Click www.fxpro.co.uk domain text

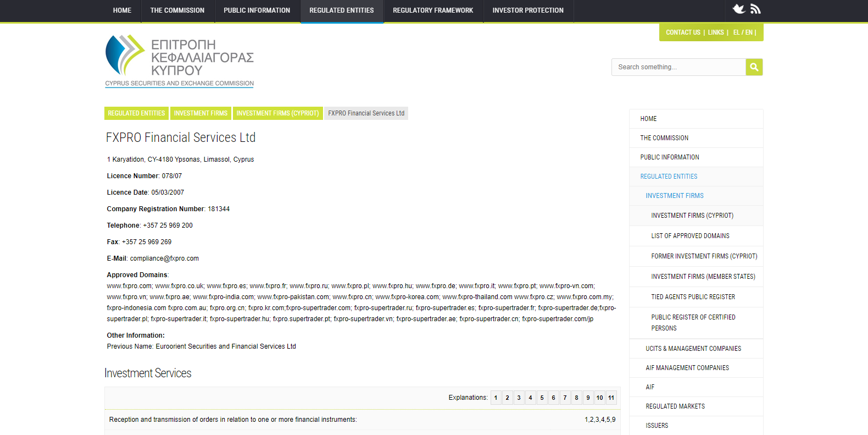tap(179, 286)
